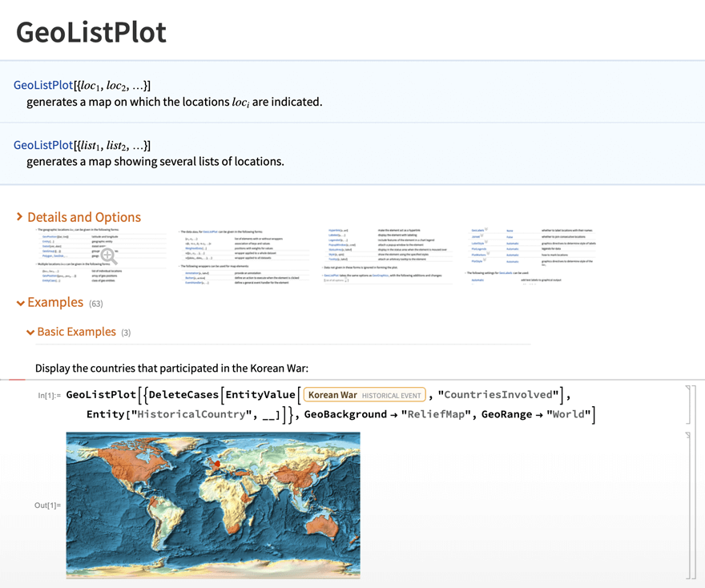Open the first GeoListPlot usage link
Viewport: 705px width, 588px height.
pyautogui.click(x=43, y=85)
